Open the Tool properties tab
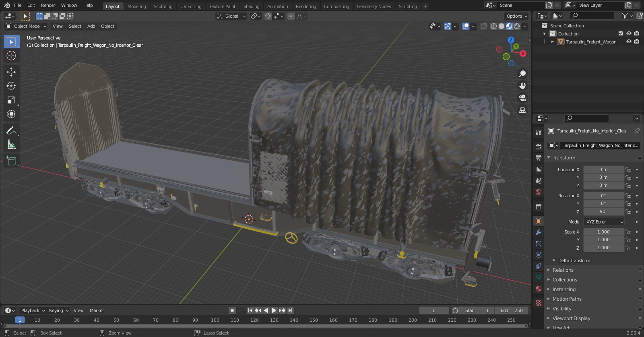644x337 pixels. [539, 132]
